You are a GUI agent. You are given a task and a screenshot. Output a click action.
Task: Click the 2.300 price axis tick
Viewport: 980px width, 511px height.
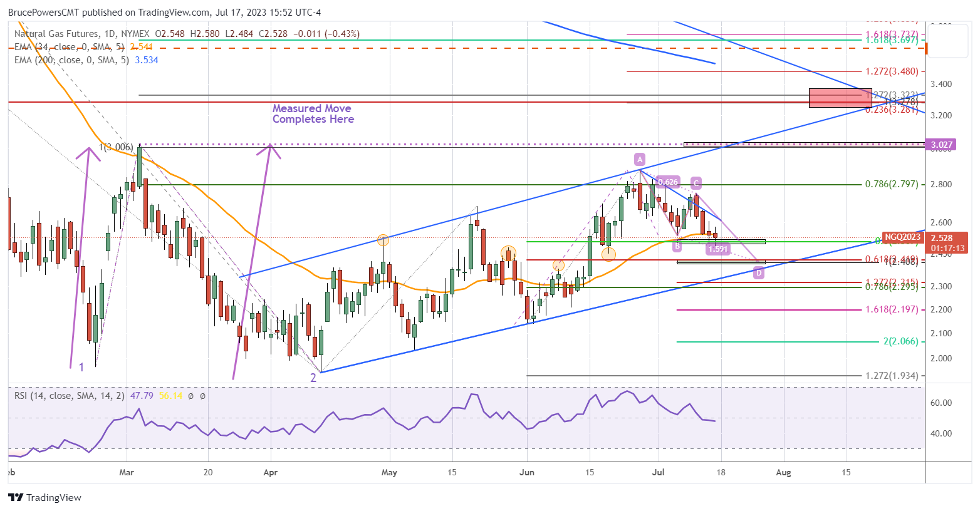click(941, 286)
